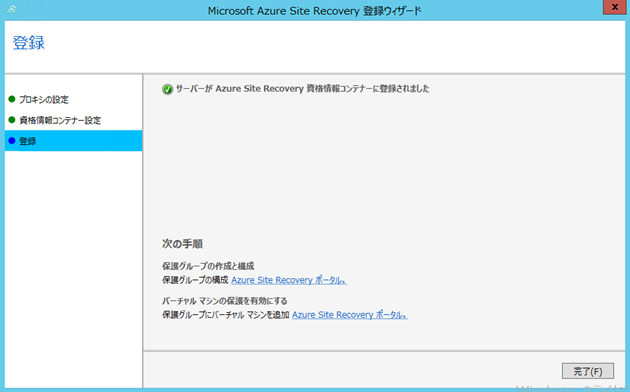Screen dimensions: 630x392
Task: Select the 資格情報コンテナー設定 step
Action: (x=74, y=120)
